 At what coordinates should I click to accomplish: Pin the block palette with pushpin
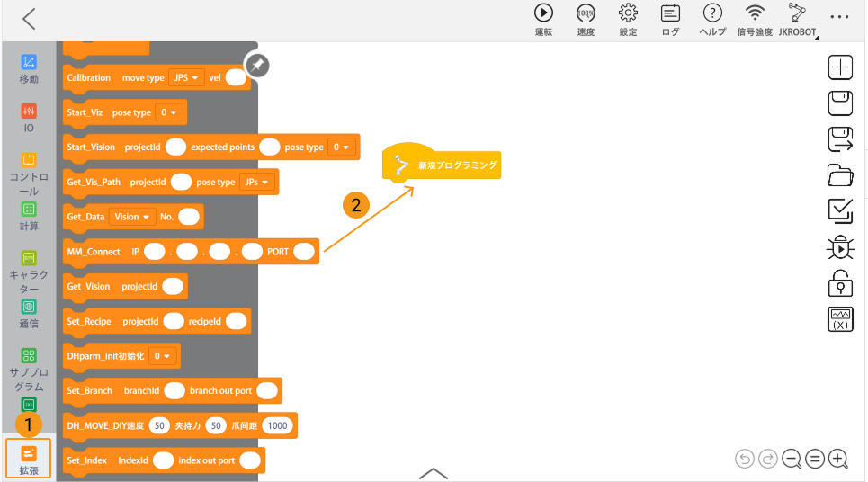[x=257, y=66]
